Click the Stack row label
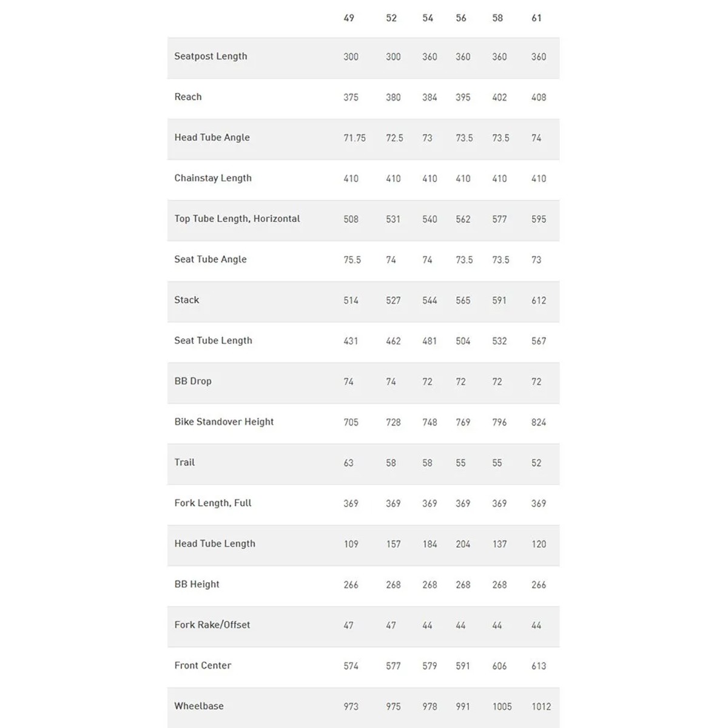728x728 pixels. [x=187, y=300]
